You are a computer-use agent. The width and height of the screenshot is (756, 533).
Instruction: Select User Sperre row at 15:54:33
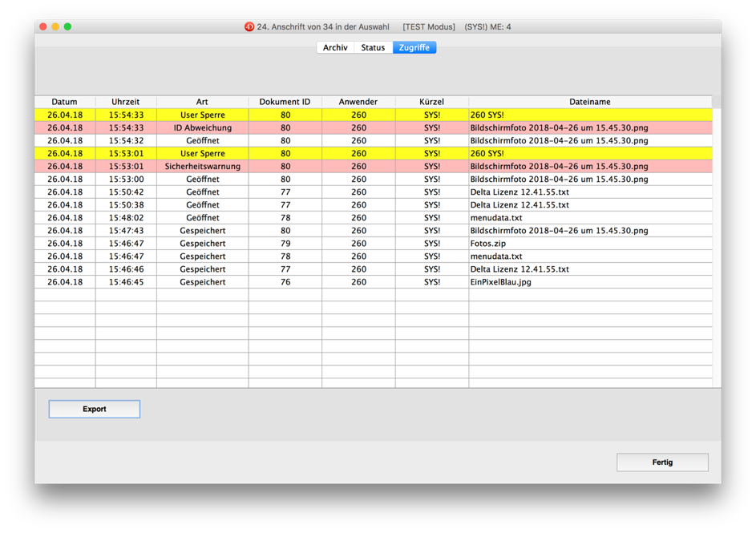pyautogui.click(x=202, y=115)
